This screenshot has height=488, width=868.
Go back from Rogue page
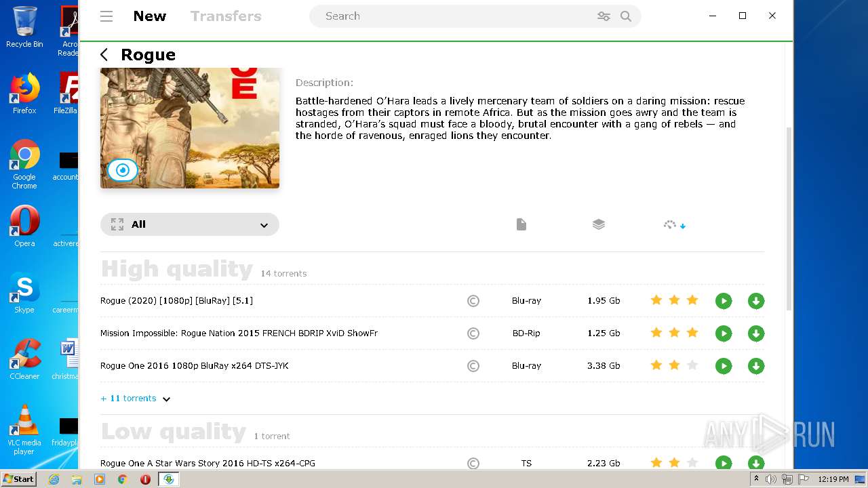pyautogui.click(x=104, y=55)
